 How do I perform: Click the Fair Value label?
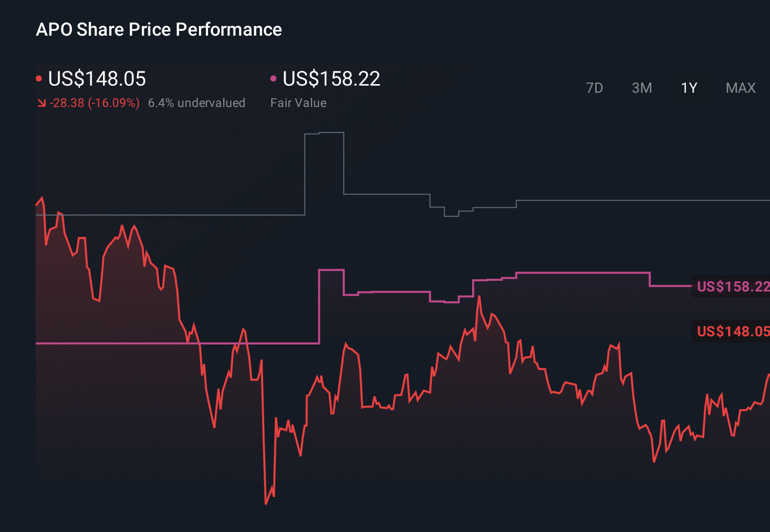tap(298, 102)
